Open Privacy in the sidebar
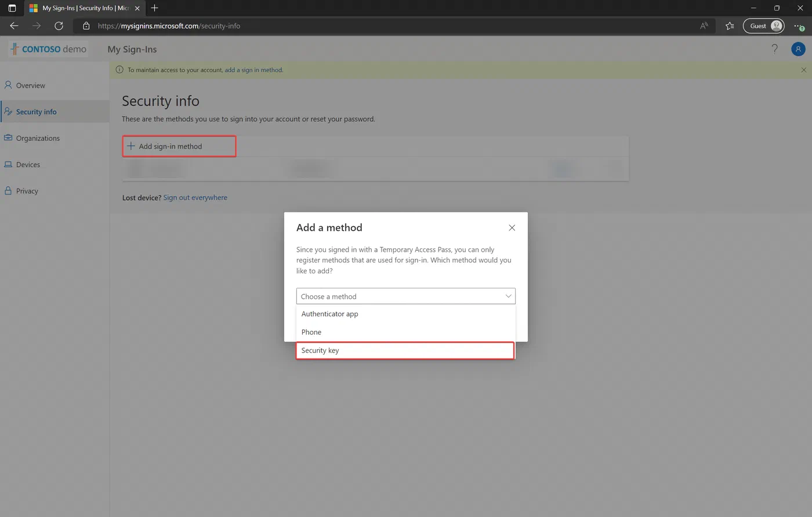Image resolution: width=812 pixels, height=517 pixels. tap(55, 191)
